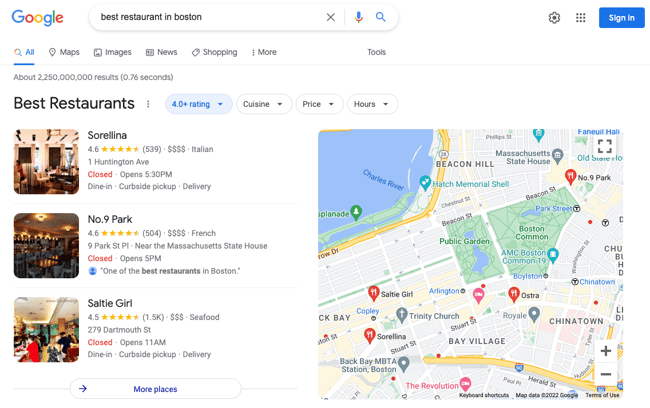Open the Sorellina restaurant photo
The height and width of the screenshot is (408, 650).
[46, 161]
